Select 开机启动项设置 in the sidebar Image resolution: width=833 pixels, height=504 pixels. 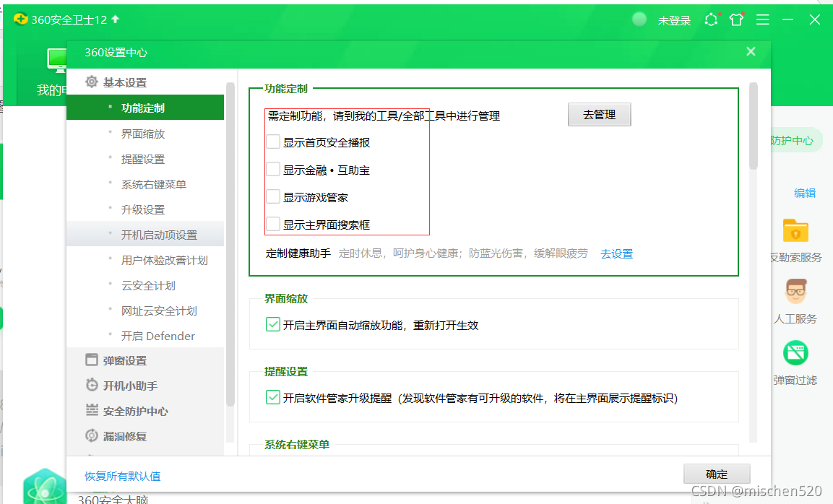click(145, 234)
